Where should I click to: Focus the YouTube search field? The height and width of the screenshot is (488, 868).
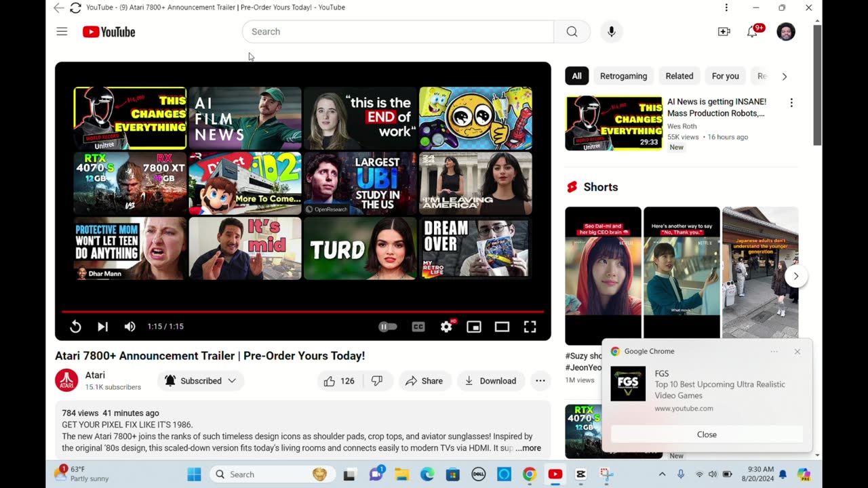click(x=398, y=32)
